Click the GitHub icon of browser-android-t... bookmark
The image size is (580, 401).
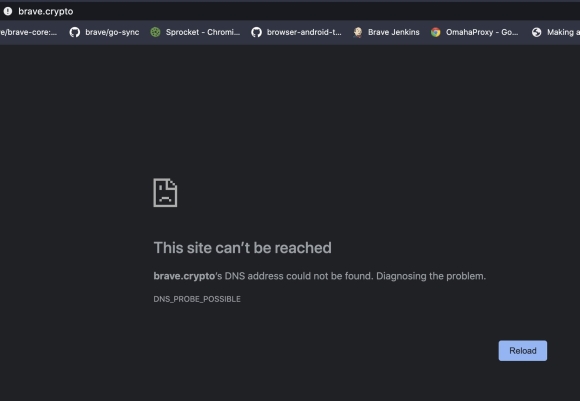tap(256, 32)
